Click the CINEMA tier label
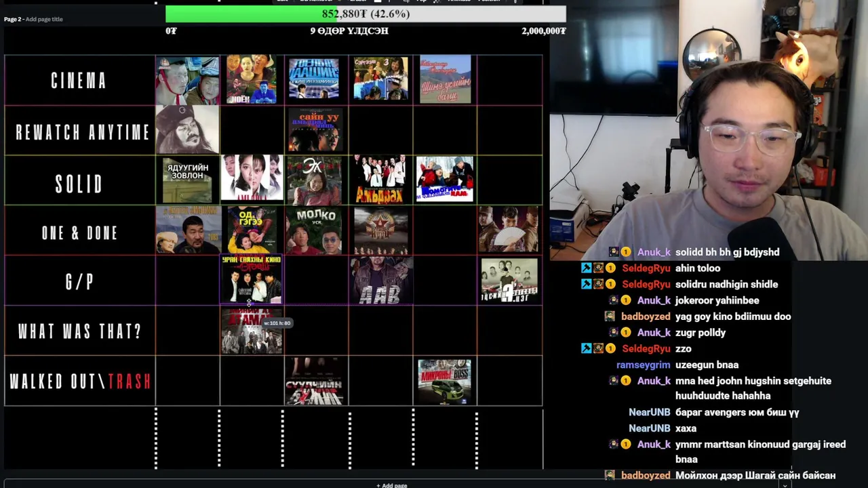The height and width of the screenshot is (488, 868). click(79, 81)
